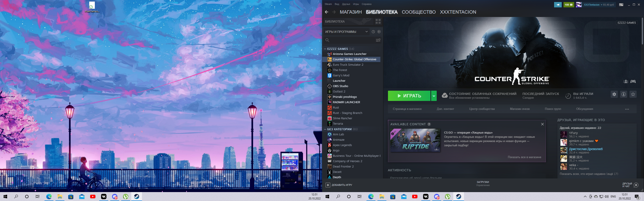The height and width of the screenshot is (201, 644).
Task: Open the Игры menu
Action: point(356,4)
